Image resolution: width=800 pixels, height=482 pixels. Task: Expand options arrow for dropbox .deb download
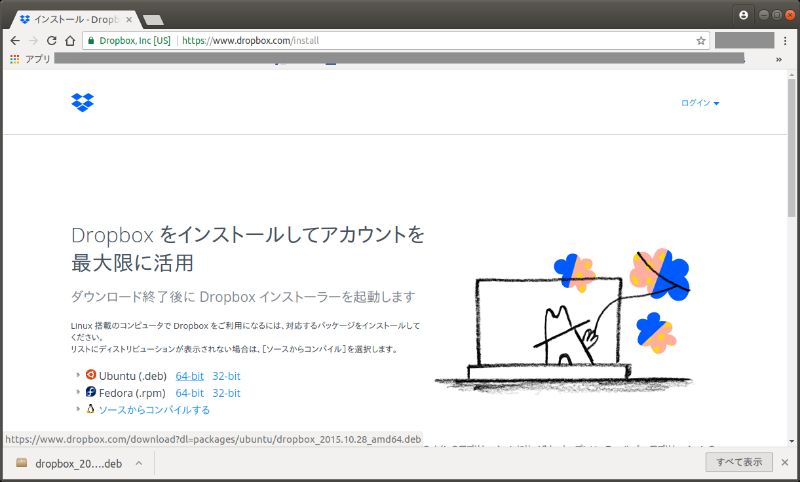click(139, 464)
